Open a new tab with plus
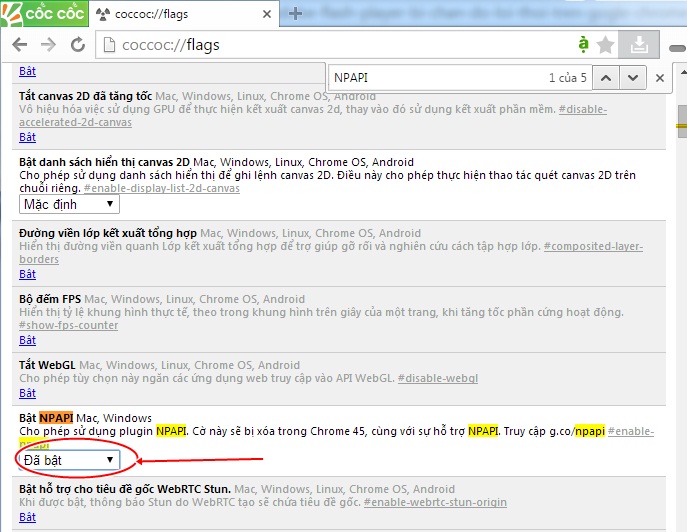The height and width of the screenshot is (532, 687). pos(295,14)
